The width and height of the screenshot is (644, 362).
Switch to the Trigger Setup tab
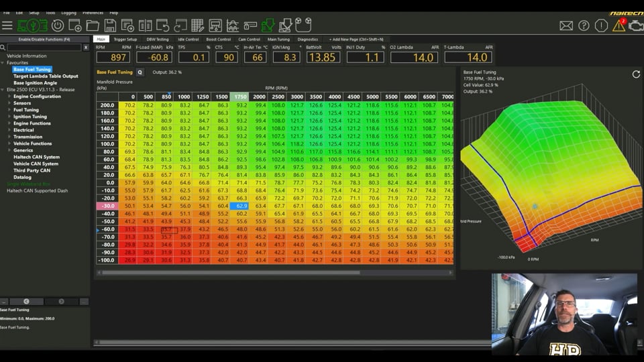click(x=125, y=40)
